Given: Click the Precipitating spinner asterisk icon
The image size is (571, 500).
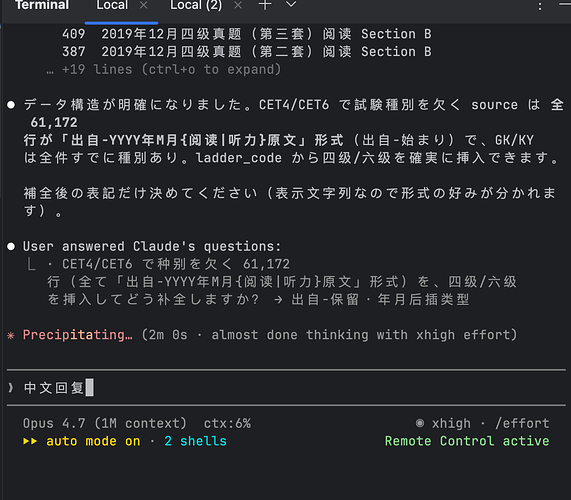Looking at the screenshot, I should pyautogui.click(x=11, y=335).
